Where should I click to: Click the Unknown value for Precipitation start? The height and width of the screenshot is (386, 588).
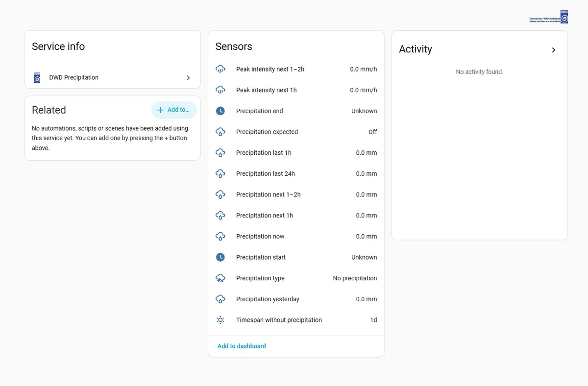[364, 257]
